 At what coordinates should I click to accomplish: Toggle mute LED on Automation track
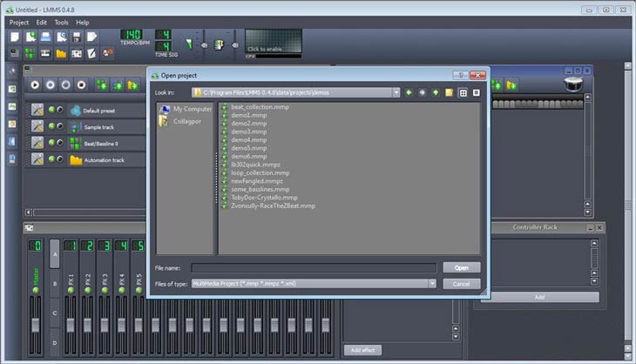coord(51,159)
